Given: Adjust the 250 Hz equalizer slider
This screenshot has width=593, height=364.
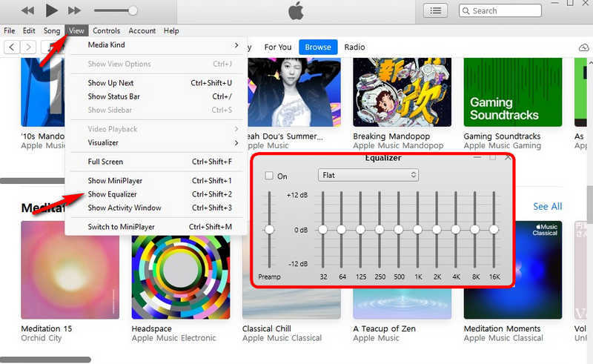Looking at the screenshot, I should click(380, 229).
